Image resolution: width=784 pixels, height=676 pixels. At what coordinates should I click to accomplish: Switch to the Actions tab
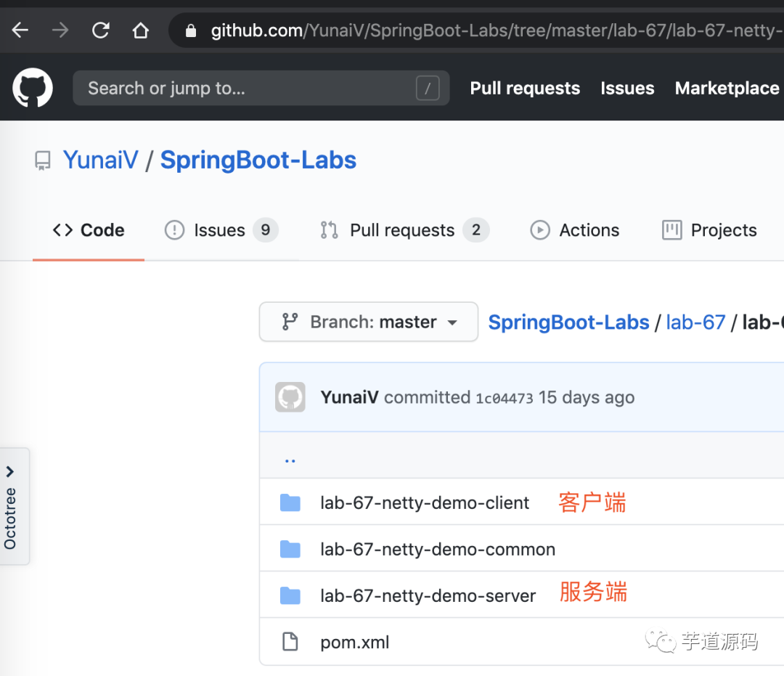point(574,230)
